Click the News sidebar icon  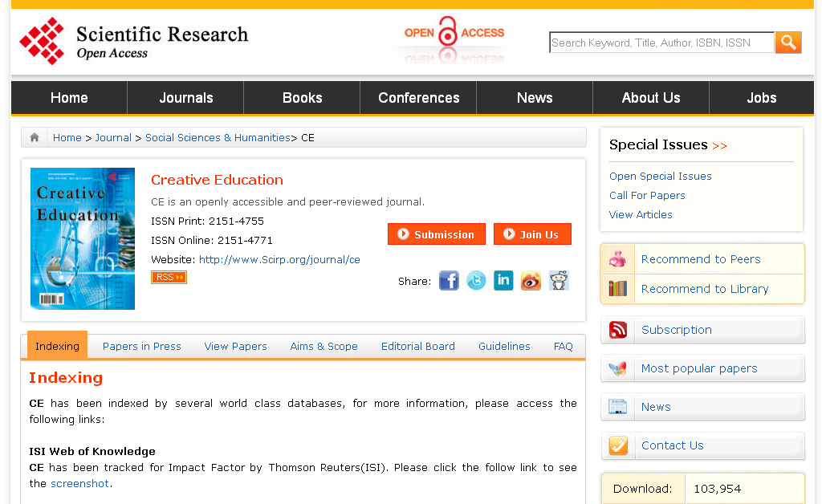[x=618, y=407]
